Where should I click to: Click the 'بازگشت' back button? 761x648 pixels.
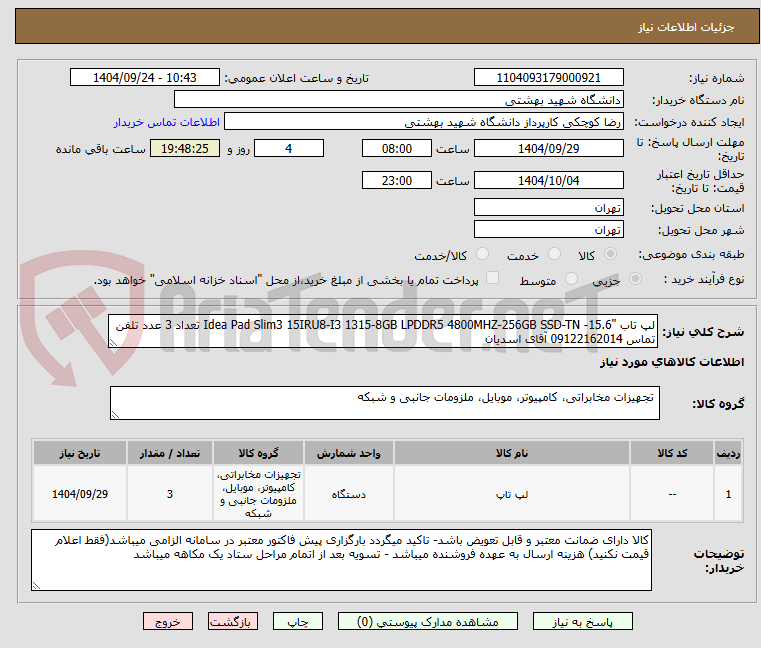click(236, 621)
